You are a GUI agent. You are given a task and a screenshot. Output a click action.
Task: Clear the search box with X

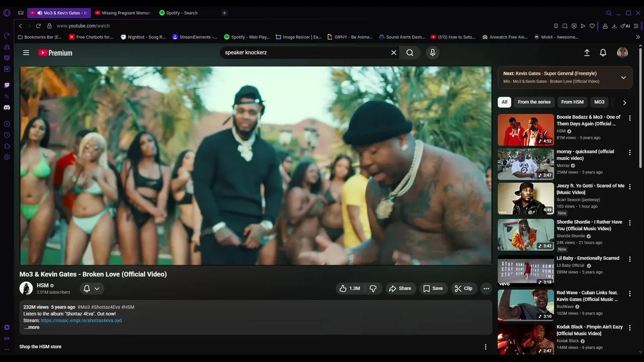(x=393, y=52)
